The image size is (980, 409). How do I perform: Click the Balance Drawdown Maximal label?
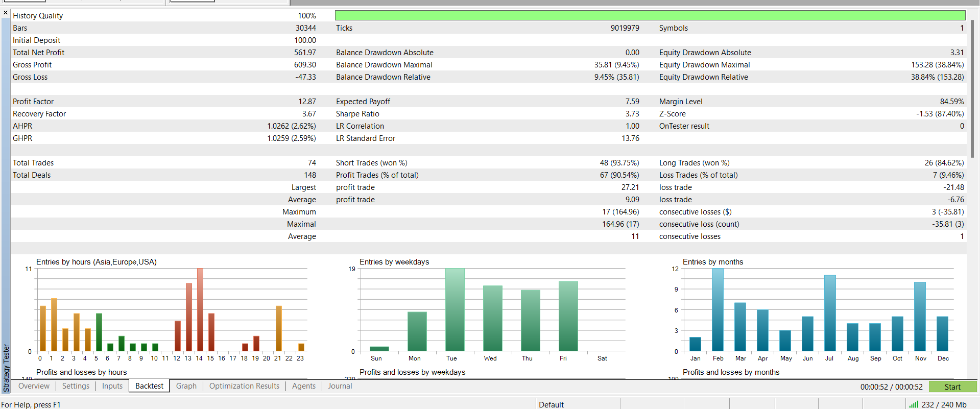click(x=384, y=65)
